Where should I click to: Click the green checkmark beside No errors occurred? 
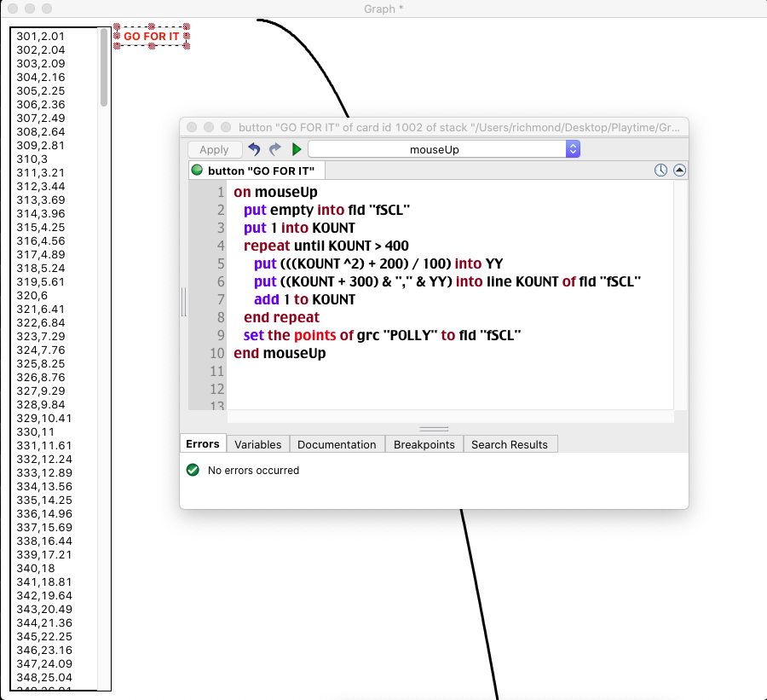193,470
